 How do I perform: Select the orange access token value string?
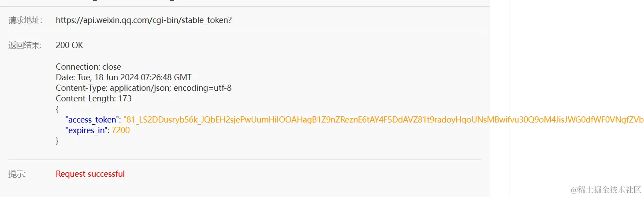tap(383, 119)
